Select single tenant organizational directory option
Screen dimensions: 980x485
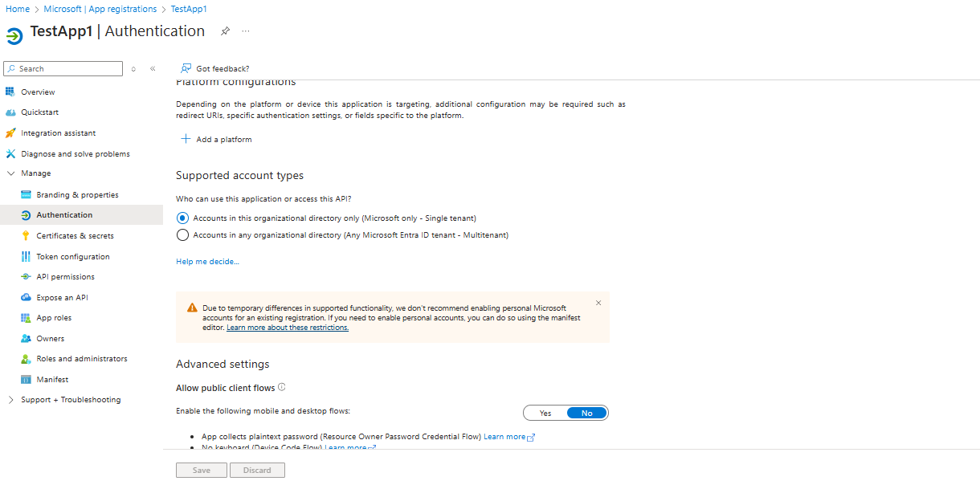click(182, 218)
